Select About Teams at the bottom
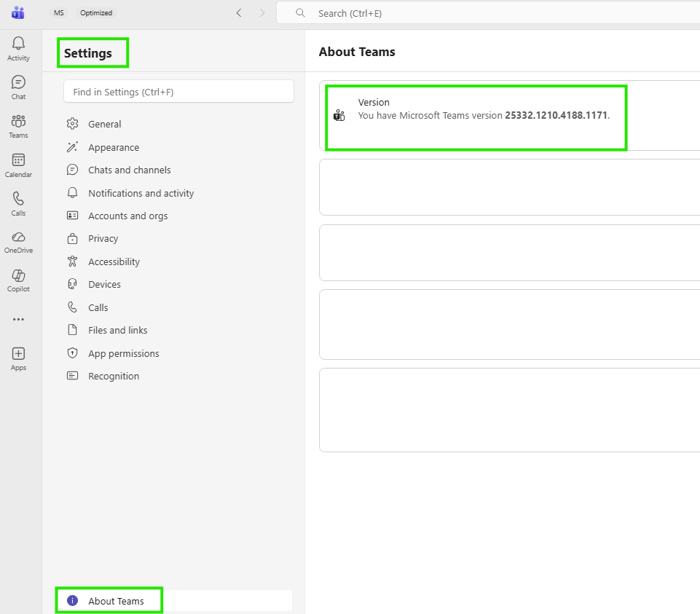700x614 pixels. [176, 601]
